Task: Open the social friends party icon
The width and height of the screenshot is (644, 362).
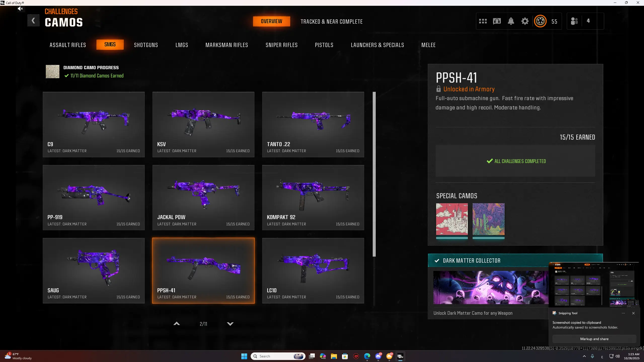Action: click(x=574, y=21)
